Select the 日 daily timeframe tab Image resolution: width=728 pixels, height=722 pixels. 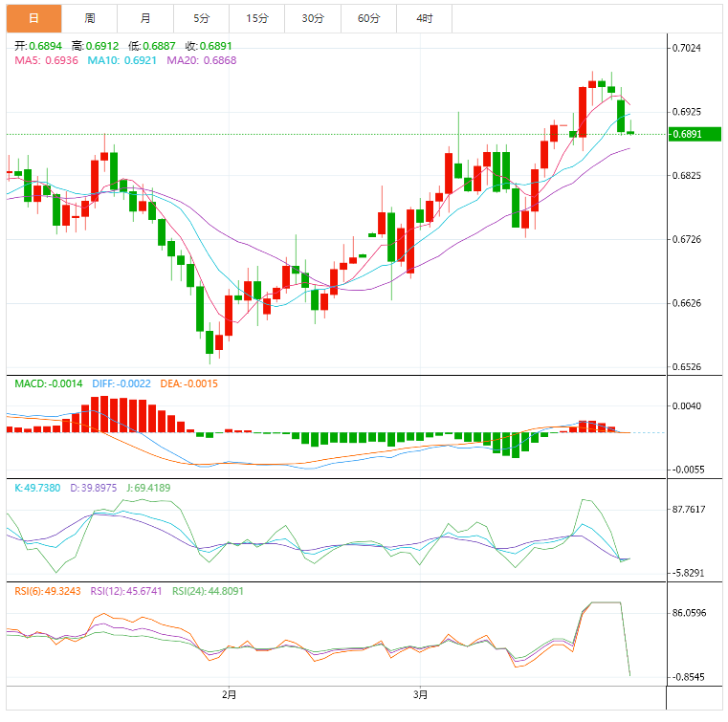[x=33, y=18]
